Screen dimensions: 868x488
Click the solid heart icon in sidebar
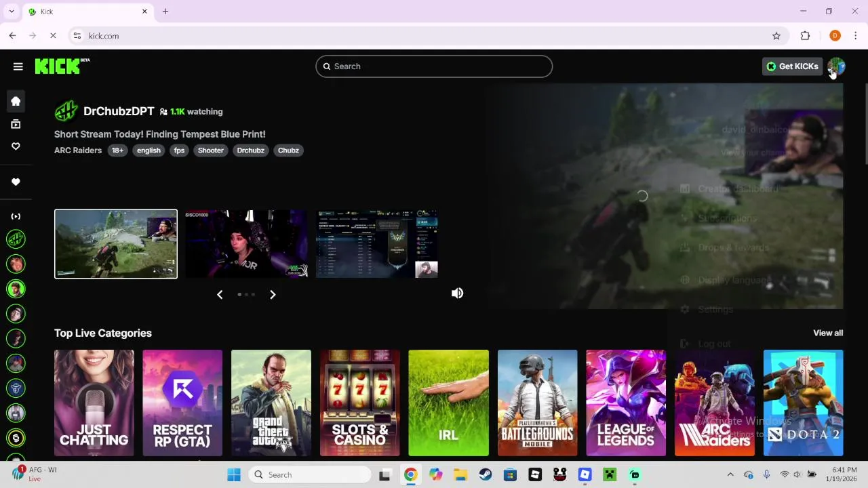tap(16, 182)
